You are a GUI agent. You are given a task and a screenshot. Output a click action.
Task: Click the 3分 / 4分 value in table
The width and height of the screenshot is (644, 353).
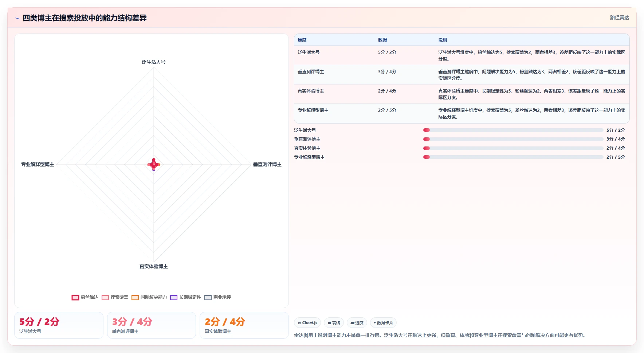click(387, 72)
